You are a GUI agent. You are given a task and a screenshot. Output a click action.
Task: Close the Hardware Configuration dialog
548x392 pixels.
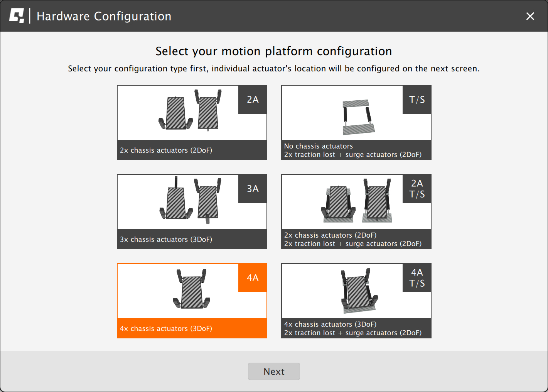point(530,16)
